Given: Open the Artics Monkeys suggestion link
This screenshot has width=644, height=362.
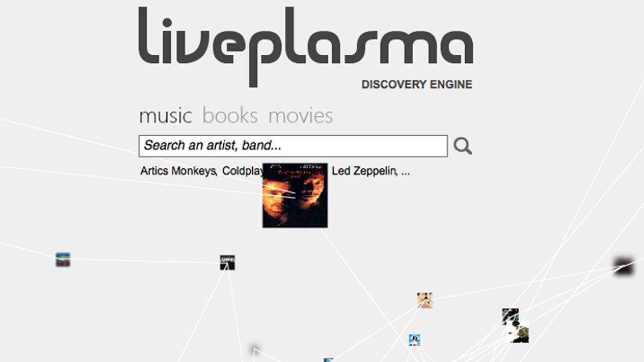Looking at the screenshot, I should click(178, 172).
